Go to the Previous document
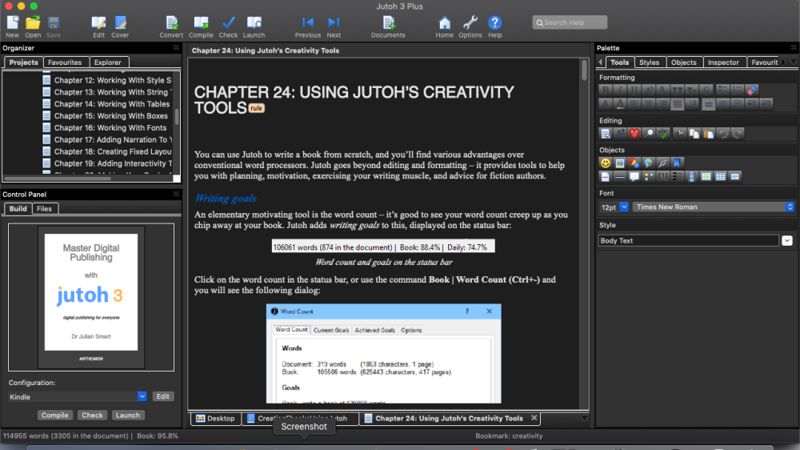 (x=308, y=27)
